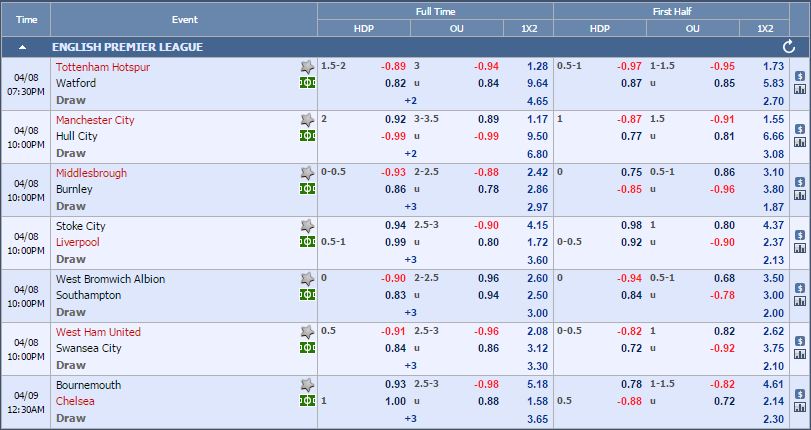The image size is (811, 430).
Task: Choose West Ham full time over odds -0.96
Action: tap(487, 331)
